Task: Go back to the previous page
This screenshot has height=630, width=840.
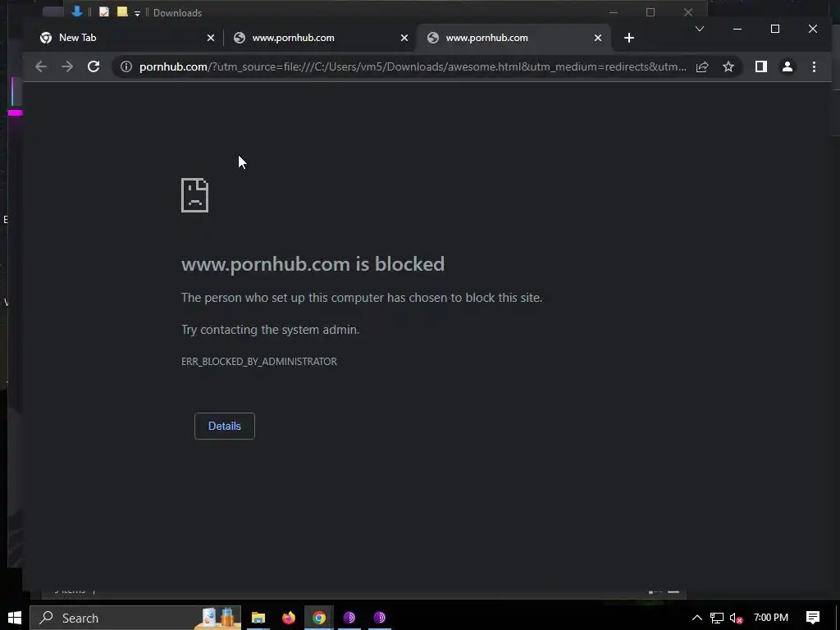Action: coord(41,66)
